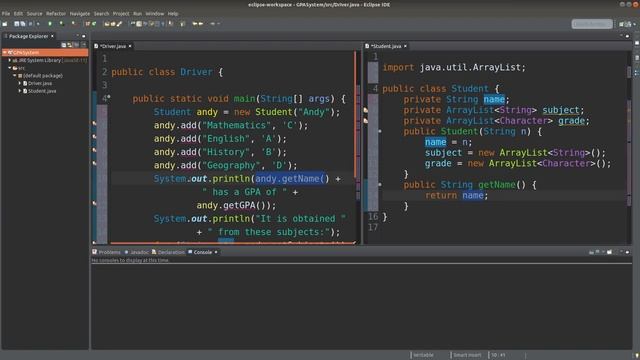Open the Project menu
The height and width of the screenshot is (360, 640).
121,13
